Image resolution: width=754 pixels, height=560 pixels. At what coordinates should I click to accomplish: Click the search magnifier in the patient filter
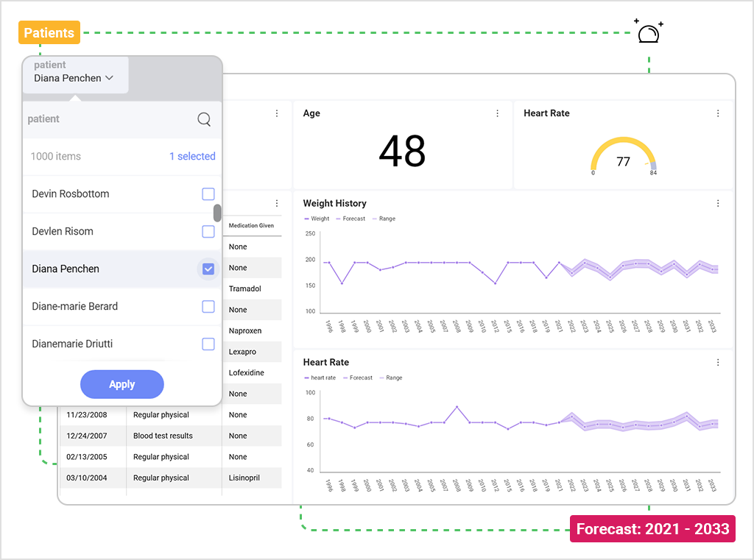(204, 118)
